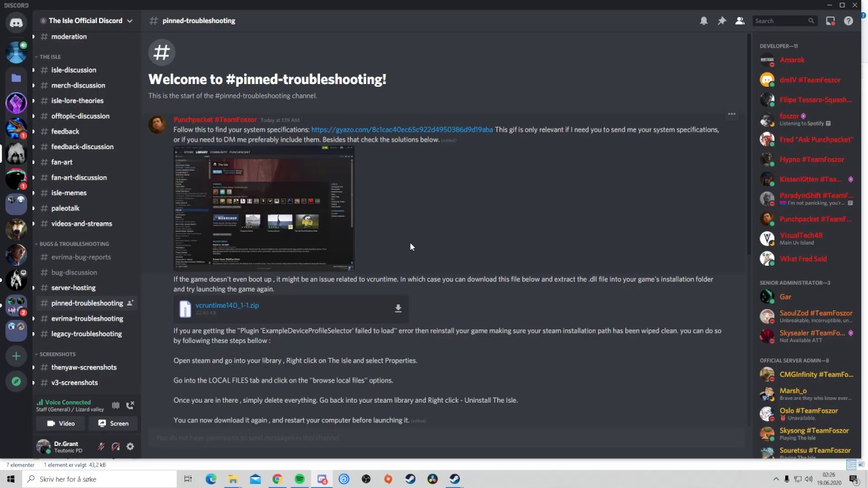
Task: Download the vcruntime140_1-1.zip attachment
Action: (x=398, y=308)
